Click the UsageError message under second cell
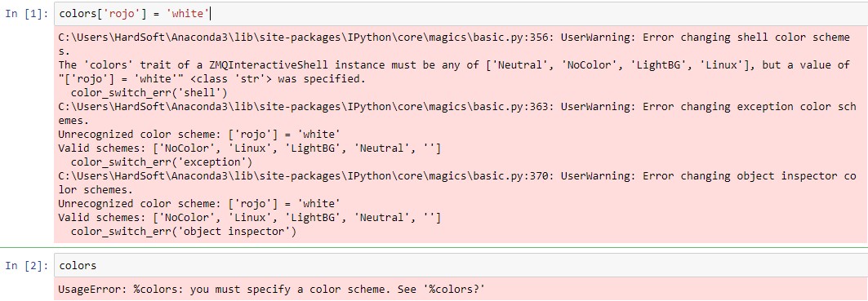This screenshot has width=868, height=301. (x=272, y=290)
